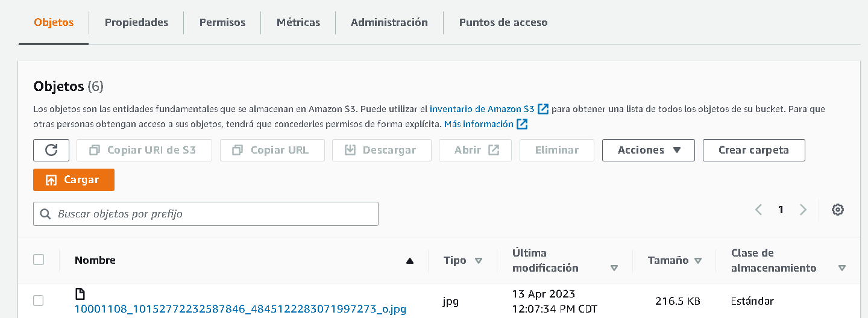Open the Permisos tab
868x318 pixels.
(222, 22)
